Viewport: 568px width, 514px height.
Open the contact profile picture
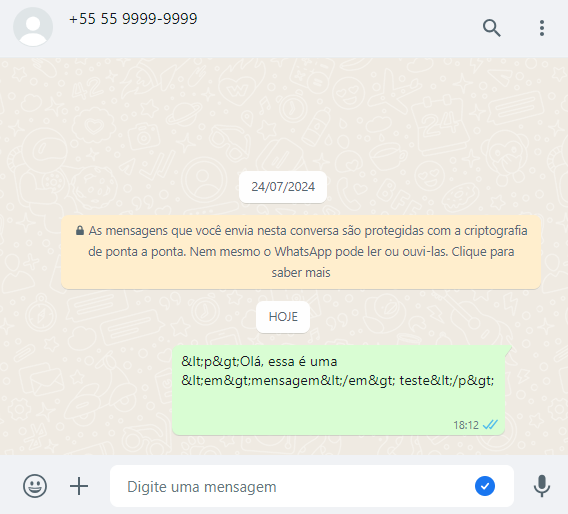[33, 27]
